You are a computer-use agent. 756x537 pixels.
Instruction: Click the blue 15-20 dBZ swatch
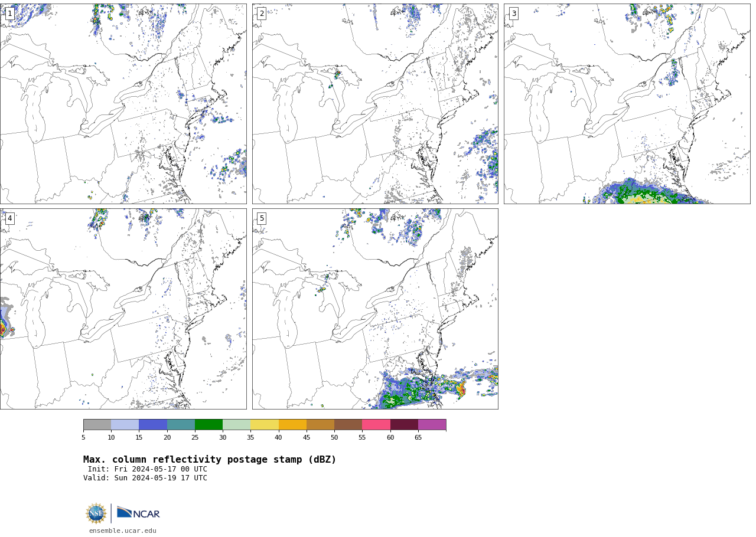click(153, 425)
